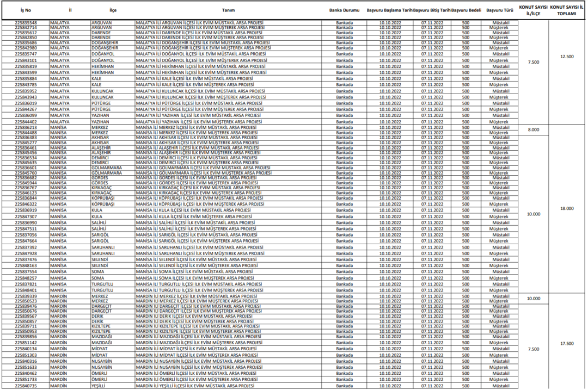Select job number 225840735
588x390 pixels.
tap(26, 386)
